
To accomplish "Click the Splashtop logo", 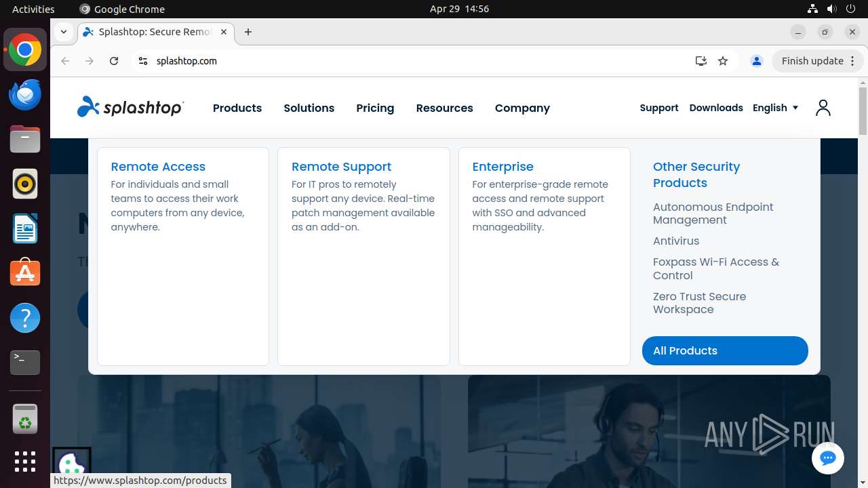I will (x=130, y=107).
